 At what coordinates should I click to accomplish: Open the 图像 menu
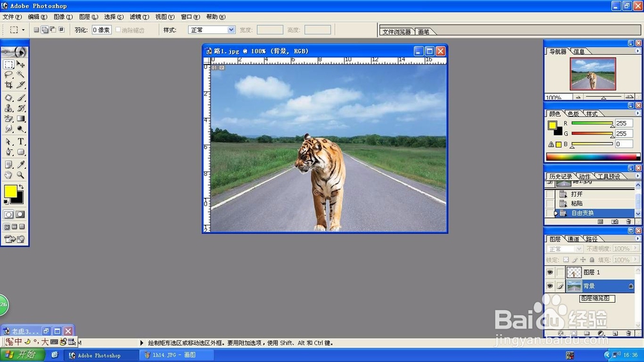pyautogui.click(x=63, y=17)
